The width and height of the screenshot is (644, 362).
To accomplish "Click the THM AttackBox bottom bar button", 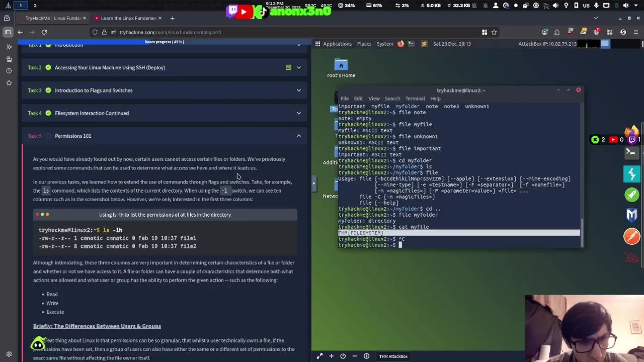I will point(393,356).
